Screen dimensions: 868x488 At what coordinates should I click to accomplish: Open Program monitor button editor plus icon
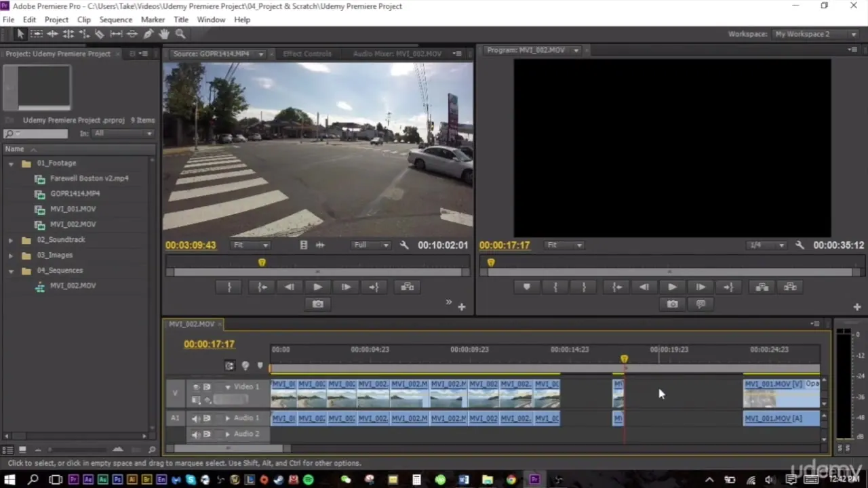tap(856, 307)
